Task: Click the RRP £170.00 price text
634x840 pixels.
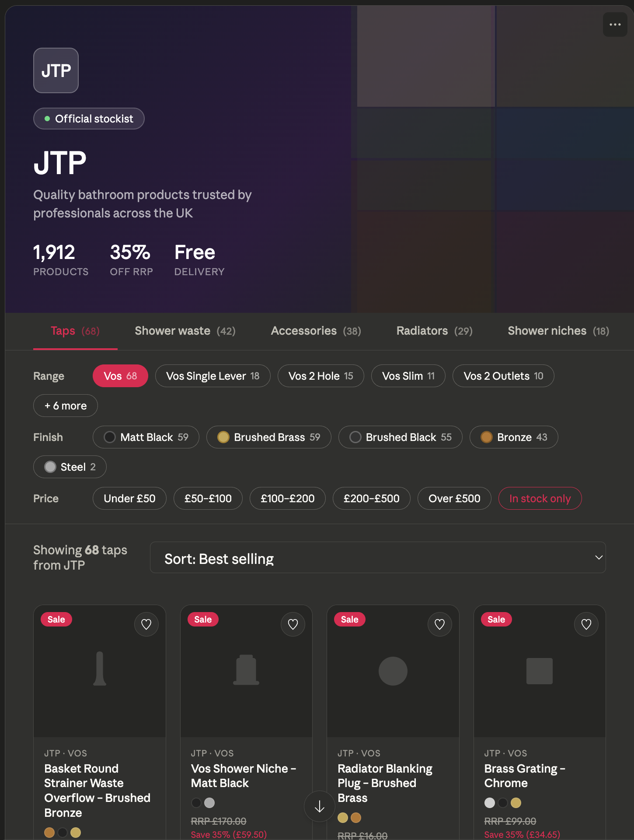Action: pos(219,821)
